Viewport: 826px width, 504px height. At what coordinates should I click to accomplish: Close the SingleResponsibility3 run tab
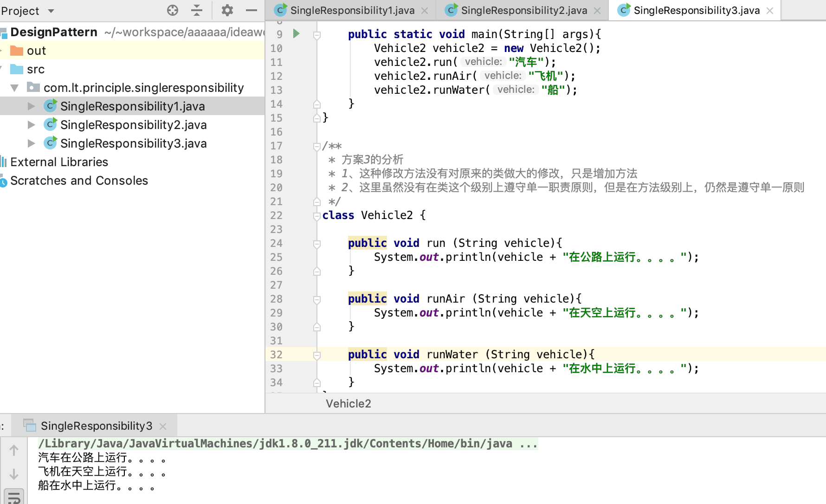(163, 426)
